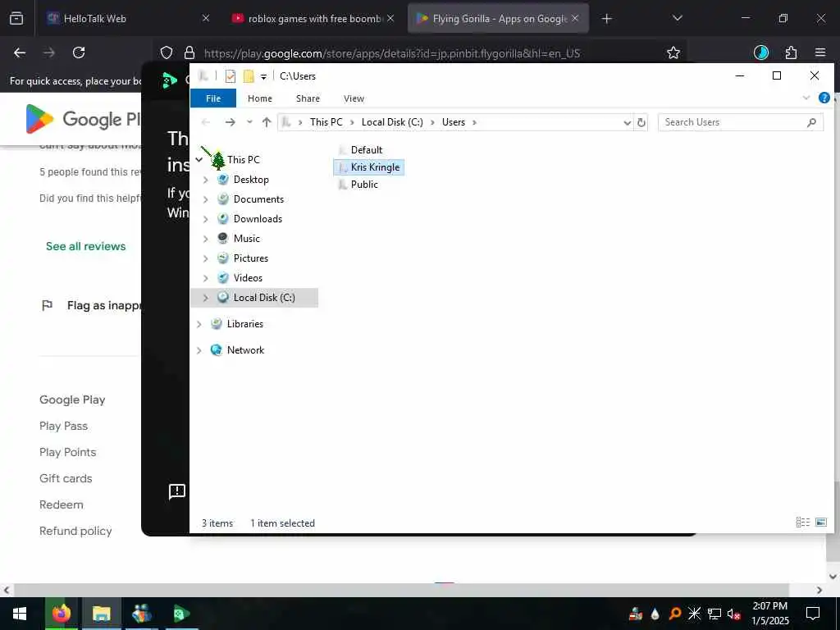Close the HelloTalk Web tab

(x=206, y=18)
